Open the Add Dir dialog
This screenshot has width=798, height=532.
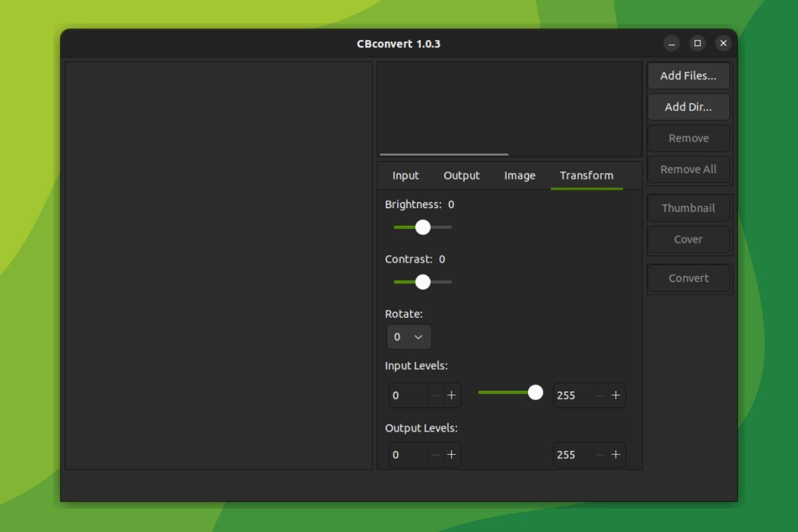688,107
